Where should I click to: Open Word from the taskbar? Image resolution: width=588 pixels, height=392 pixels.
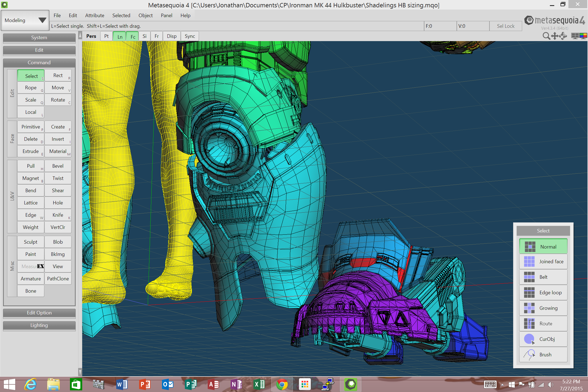[x=122, y=384]
